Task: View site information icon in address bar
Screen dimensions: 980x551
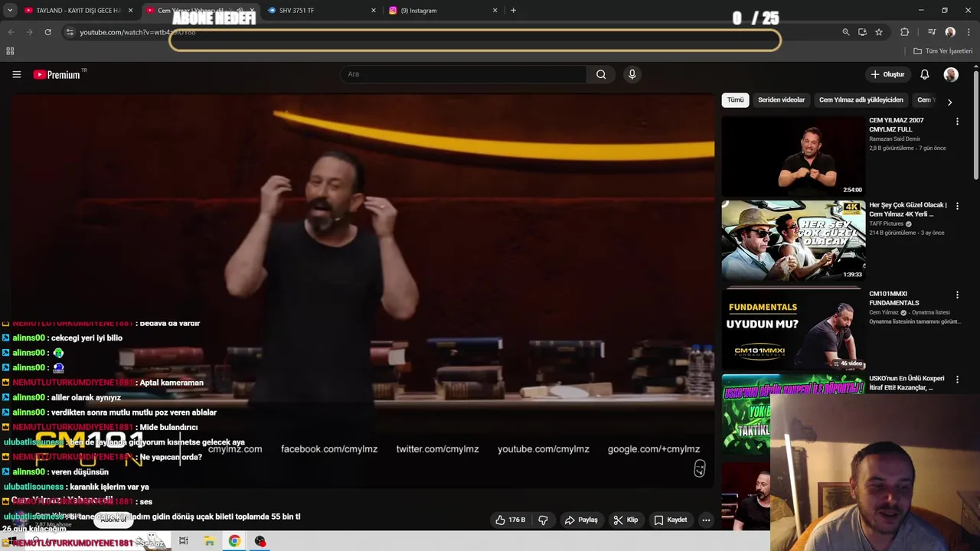Action: tap(70, 32)
